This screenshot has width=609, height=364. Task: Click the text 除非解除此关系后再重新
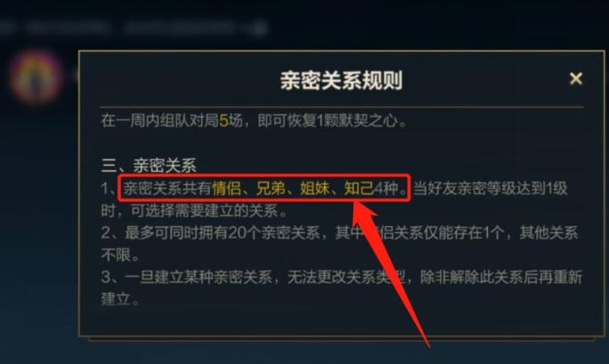pyautogui.click(x=501, y=278)
